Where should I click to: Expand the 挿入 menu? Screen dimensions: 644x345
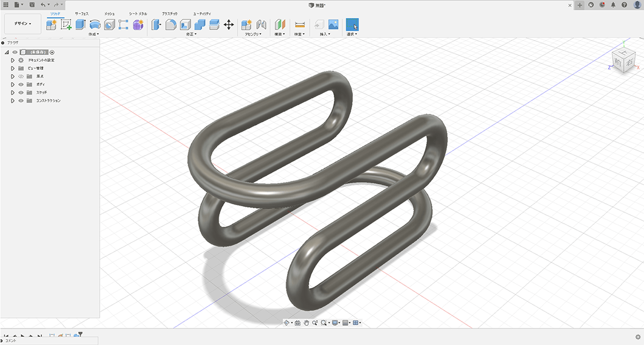pos(325,34)
